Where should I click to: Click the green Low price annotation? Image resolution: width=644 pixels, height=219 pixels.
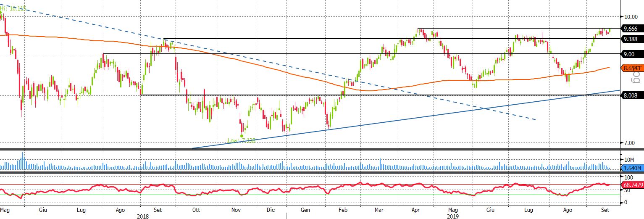(x=242, y=140)
